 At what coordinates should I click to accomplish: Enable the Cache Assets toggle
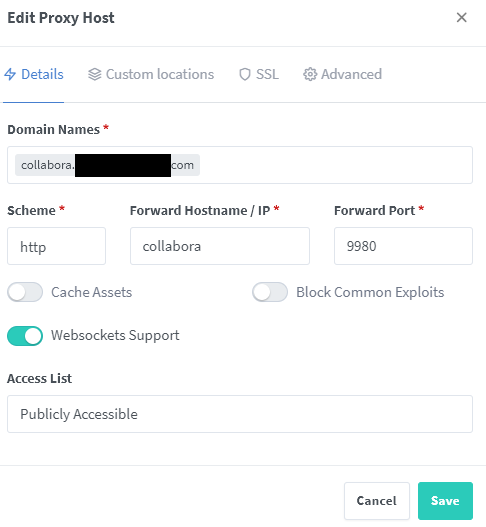point(25,292)
